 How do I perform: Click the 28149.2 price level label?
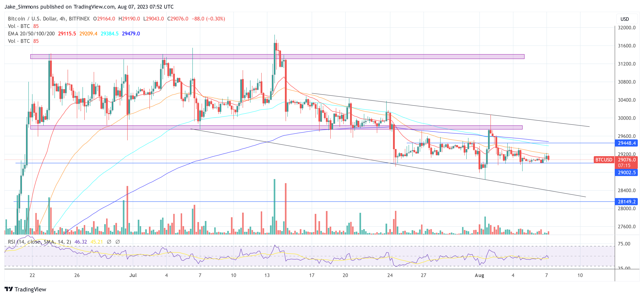[626, 202]
